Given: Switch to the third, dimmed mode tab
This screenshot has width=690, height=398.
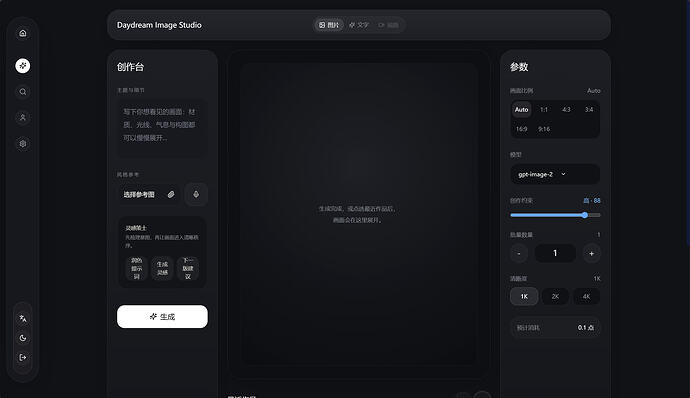Looking at the screenshot, I should (x=389, y=25).
